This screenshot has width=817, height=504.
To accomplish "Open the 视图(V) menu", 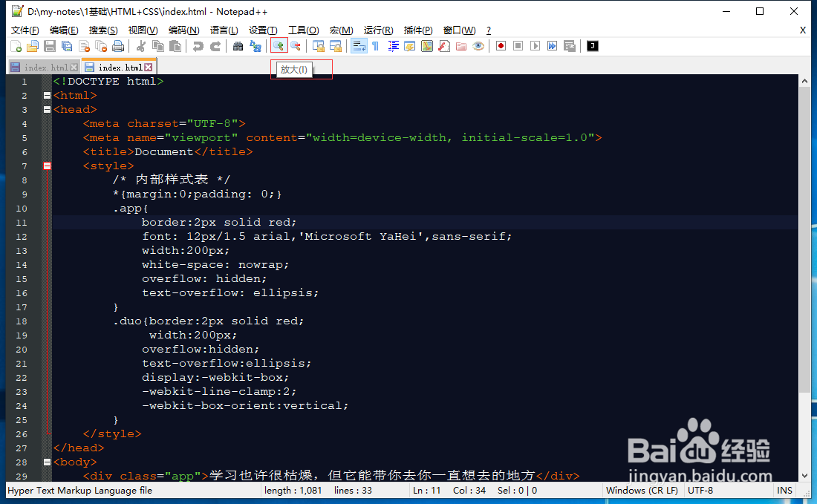I will tap(143, 30).
